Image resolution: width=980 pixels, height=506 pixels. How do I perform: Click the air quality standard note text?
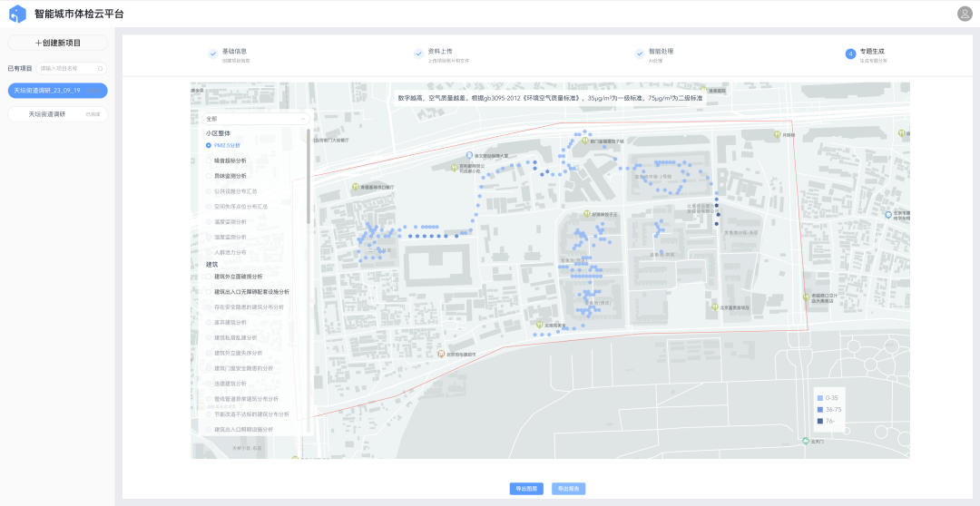[x=549, y=98]
